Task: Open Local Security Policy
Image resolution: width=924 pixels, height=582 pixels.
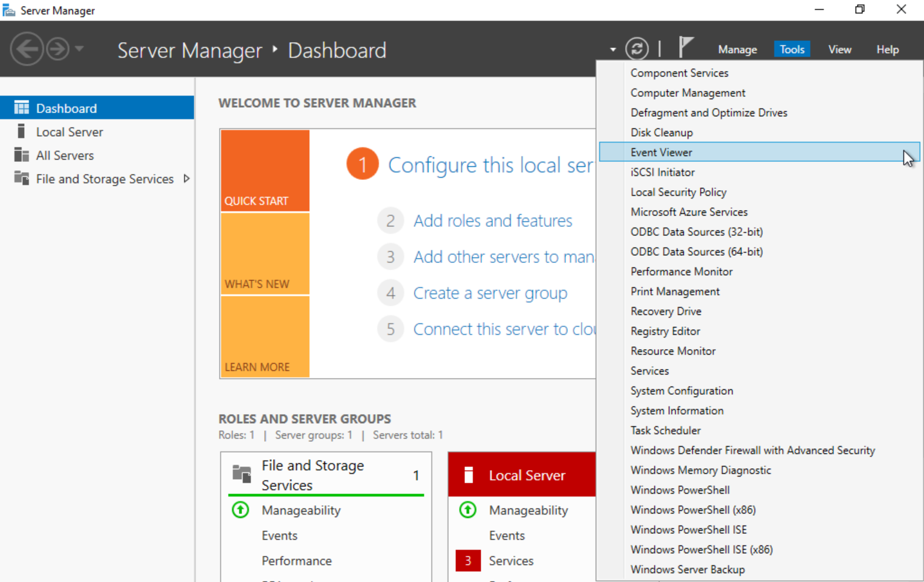Action: click(759, 192)
